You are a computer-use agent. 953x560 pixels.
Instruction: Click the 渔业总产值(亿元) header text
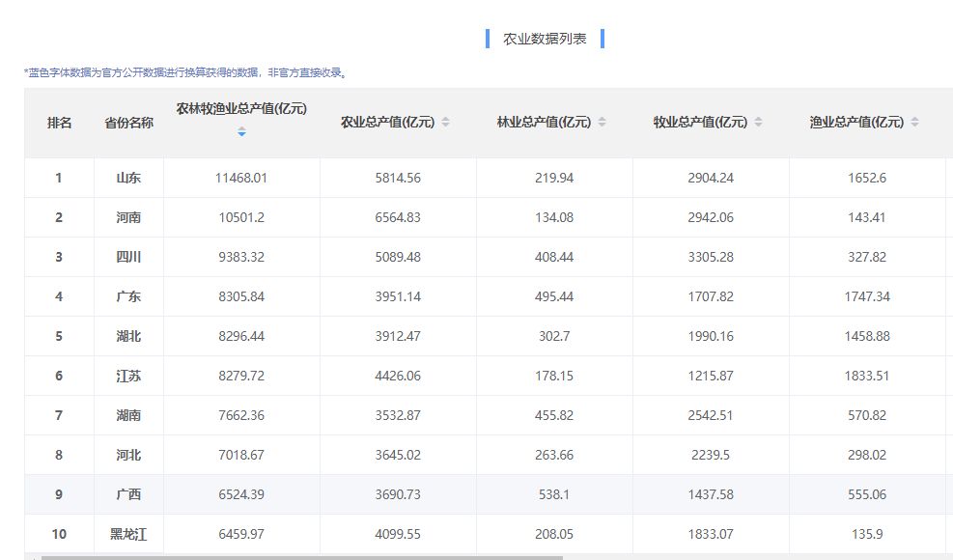click(x=856, y=122)
